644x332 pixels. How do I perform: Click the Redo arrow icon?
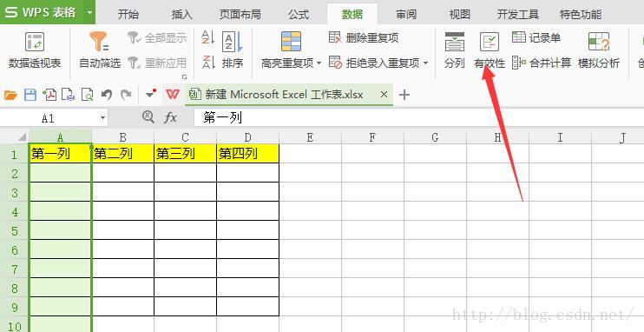click(x=126, y=95)
